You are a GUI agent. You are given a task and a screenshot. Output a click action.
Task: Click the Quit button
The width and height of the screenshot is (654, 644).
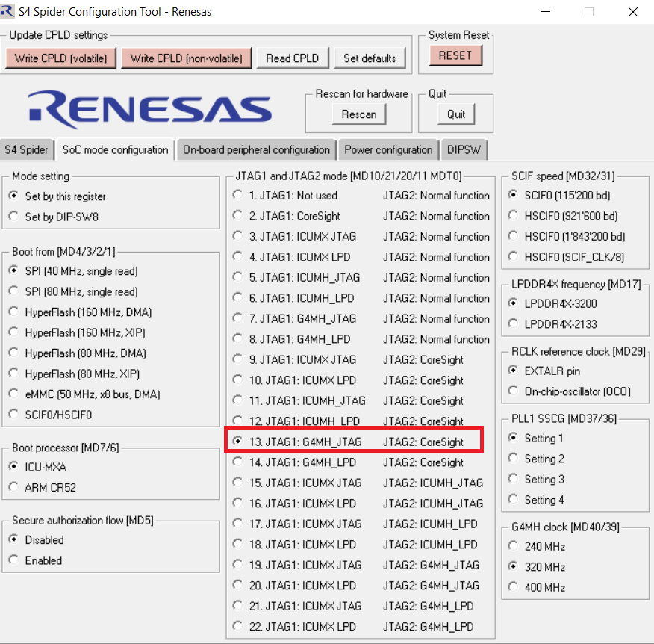tap(456, 114)
